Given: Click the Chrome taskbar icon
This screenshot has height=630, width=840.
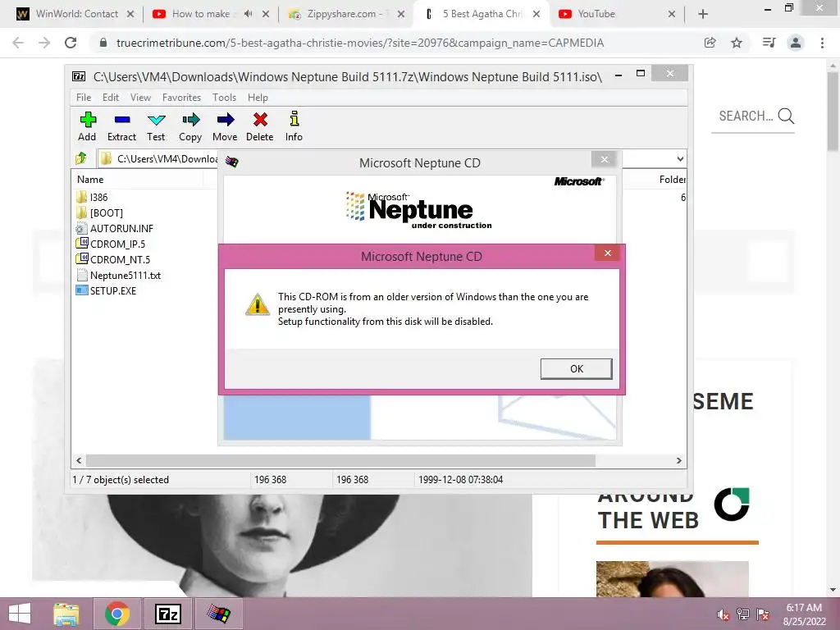Looking at the screenshot, I should [x=117, y=614].
